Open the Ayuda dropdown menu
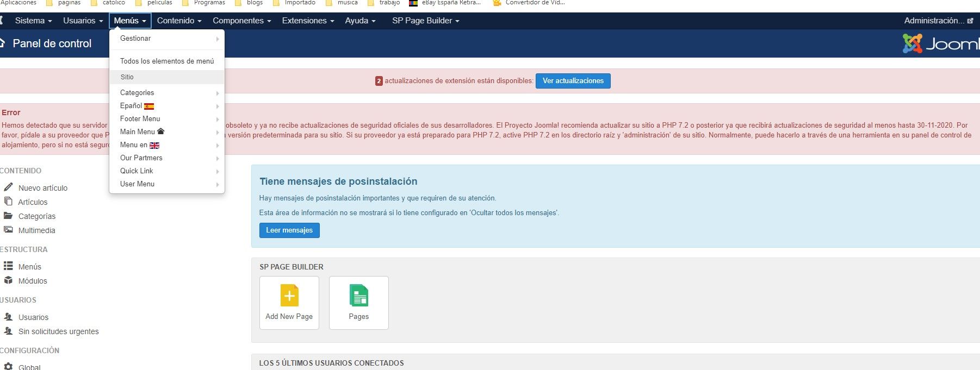 361,21
